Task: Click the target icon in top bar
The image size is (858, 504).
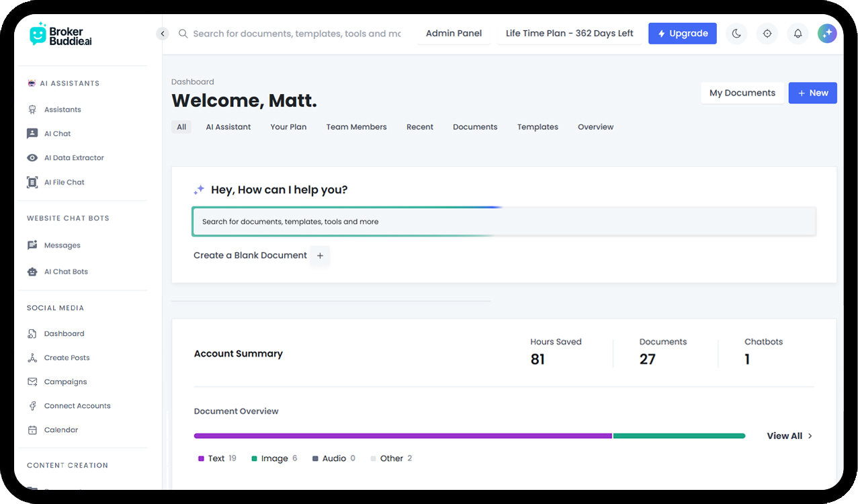Action: point(767,34)
